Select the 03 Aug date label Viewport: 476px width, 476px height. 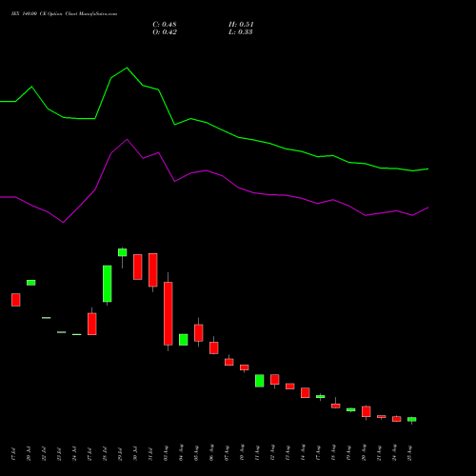(x=166, y=453)
